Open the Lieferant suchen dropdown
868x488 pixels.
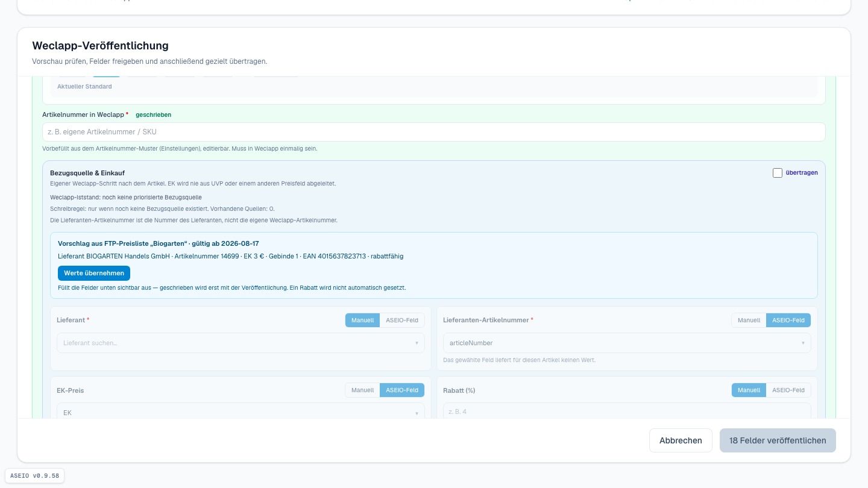241,343
